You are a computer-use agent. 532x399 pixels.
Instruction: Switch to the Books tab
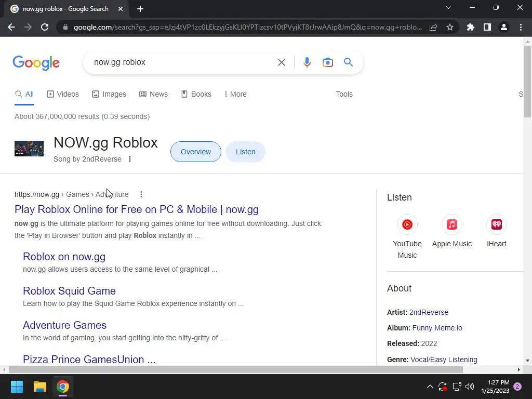[x=196, y=95]
